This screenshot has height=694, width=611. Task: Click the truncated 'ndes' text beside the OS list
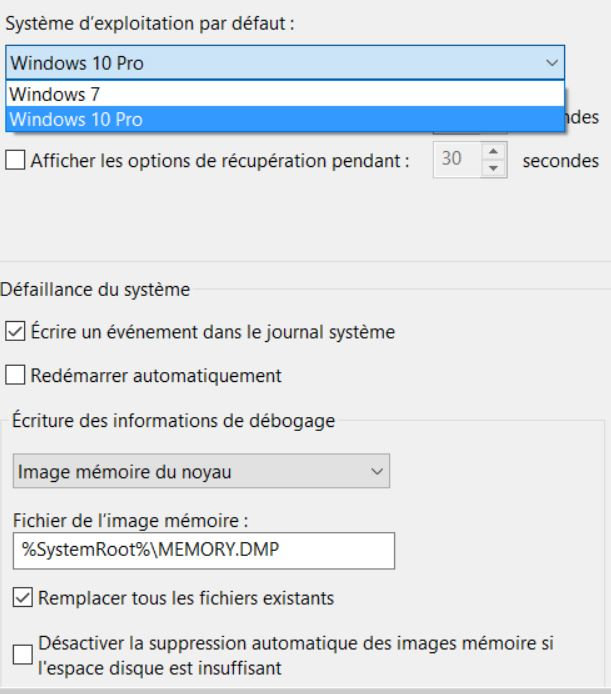coord(584,117)
